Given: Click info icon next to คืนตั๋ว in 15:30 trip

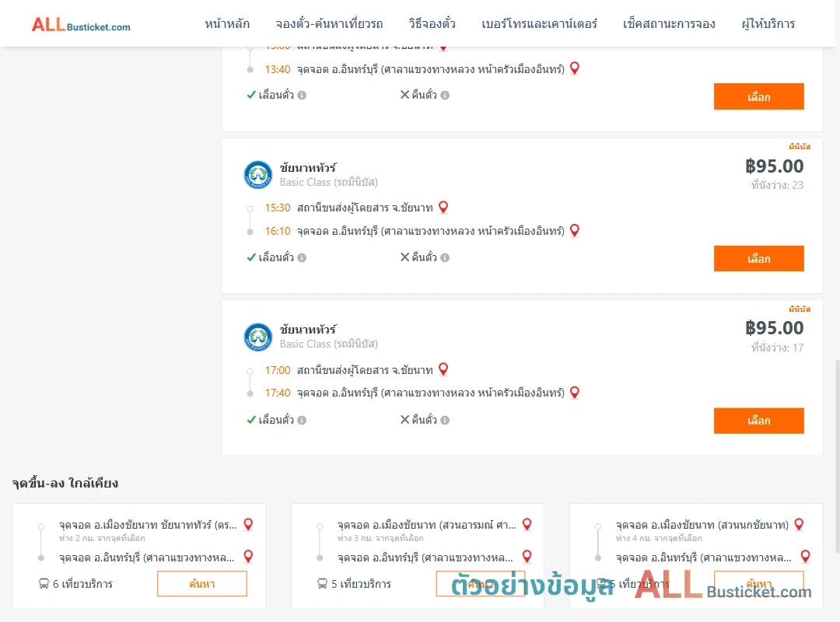Looking at the screenshot, I should pyautogui.click(x=445, y=257).
